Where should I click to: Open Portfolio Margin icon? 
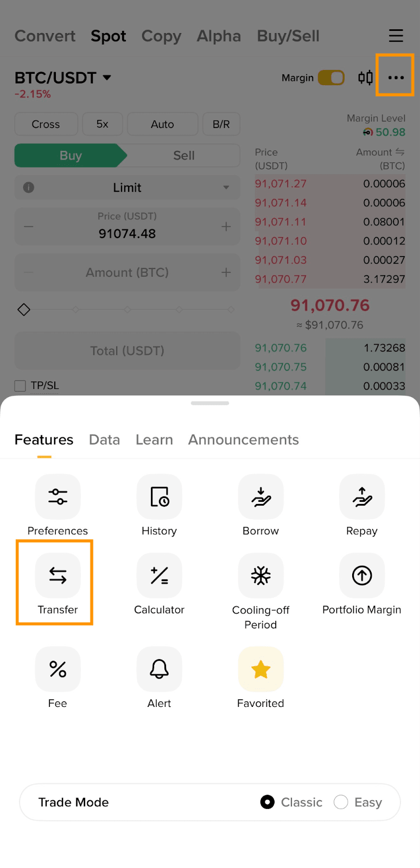tap(362, 576)
